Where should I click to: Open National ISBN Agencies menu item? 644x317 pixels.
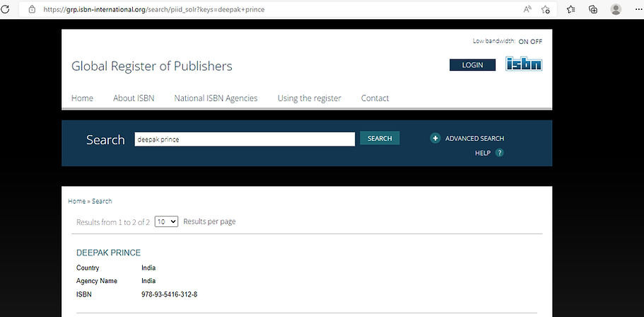(x=216, y=98)
